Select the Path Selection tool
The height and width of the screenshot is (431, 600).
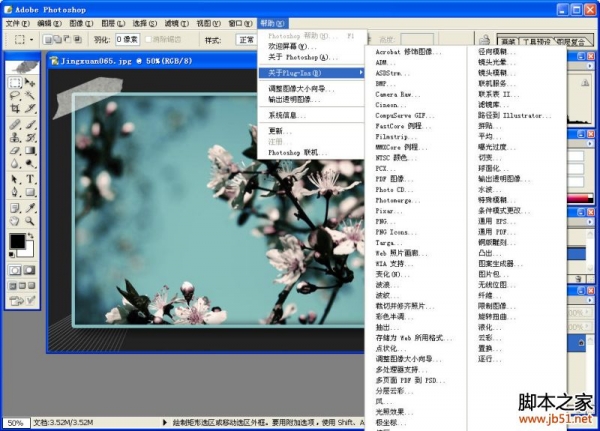point(15,179)
